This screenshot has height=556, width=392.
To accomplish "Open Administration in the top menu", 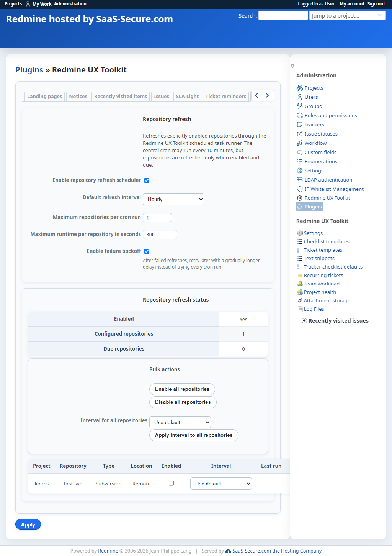I will (70, 4).
